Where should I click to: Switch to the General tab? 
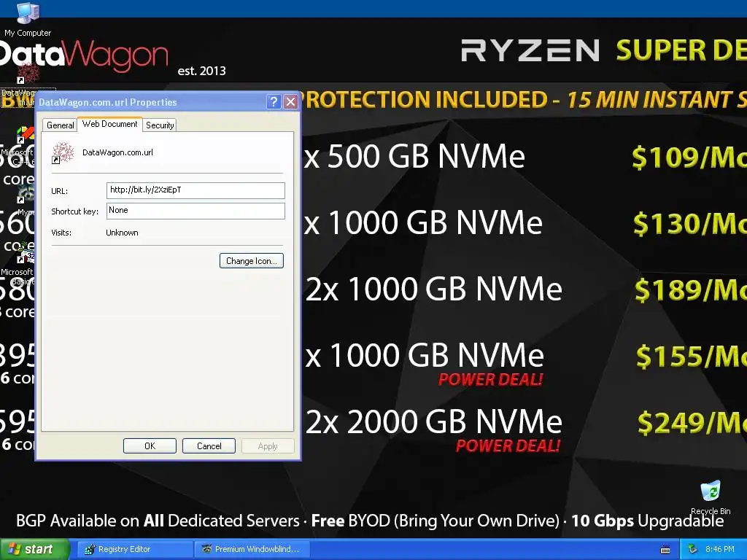pos(60,125)
